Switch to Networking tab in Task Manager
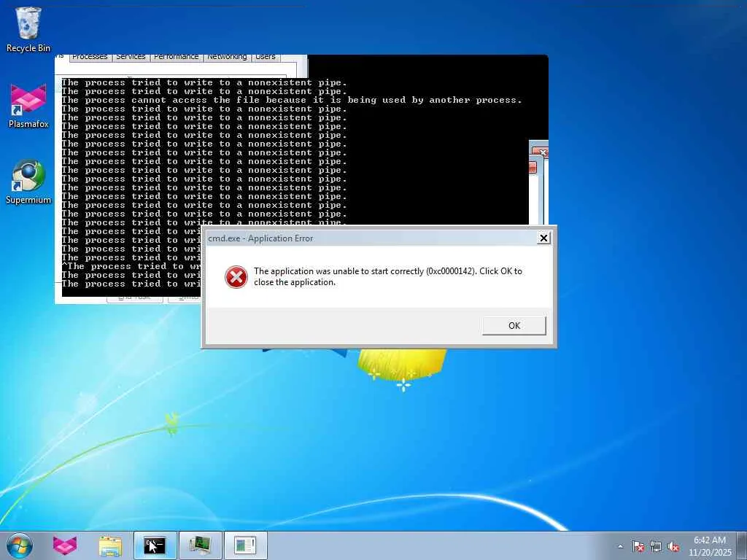The width and height of the screenshot is (747, 560). [228, 57]
